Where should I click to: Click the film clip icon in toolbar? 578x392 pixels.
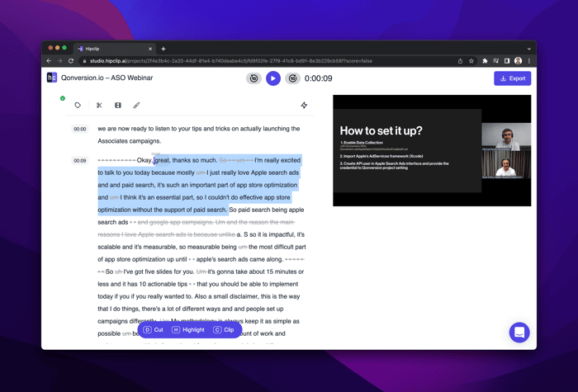[118, 106]
